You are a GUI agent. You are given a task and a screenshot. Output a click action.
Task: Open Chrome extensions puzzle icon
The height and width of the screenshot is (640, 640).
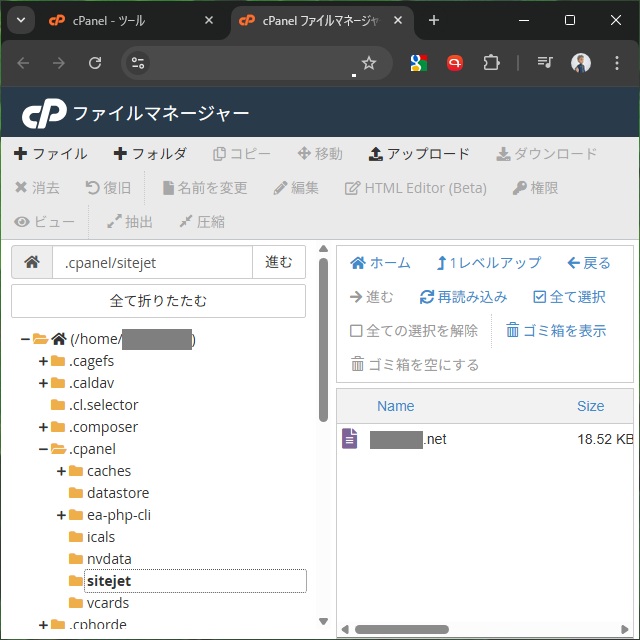490,63
